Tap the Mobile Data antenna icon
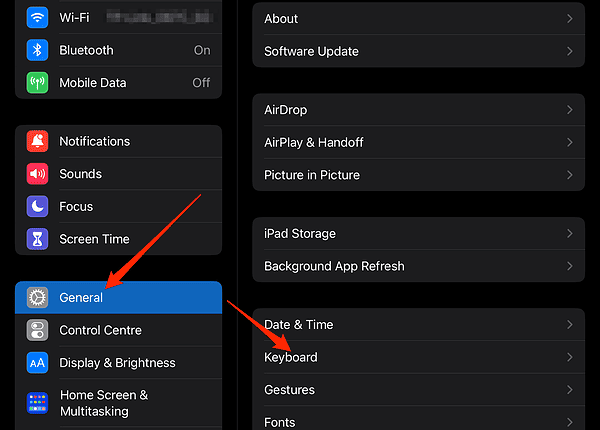Viewport: 600px width, 430px height. coord(38,83)
